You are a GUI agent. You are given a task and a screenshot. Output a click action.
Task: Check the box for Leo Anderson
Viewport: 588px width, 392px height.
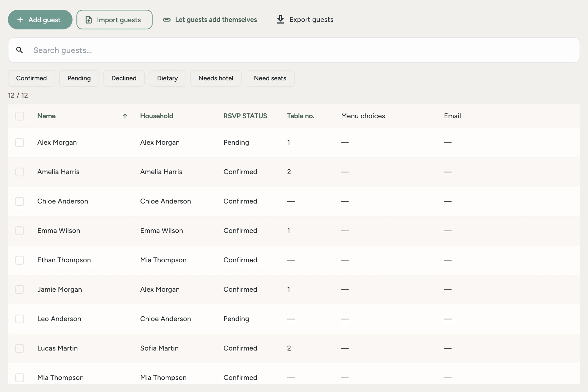[20, 319]
